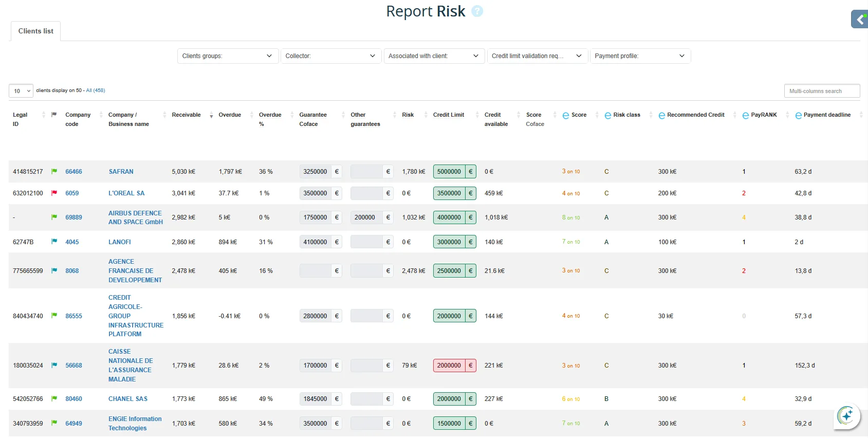Open company code 69889 link

coord(73,217)
